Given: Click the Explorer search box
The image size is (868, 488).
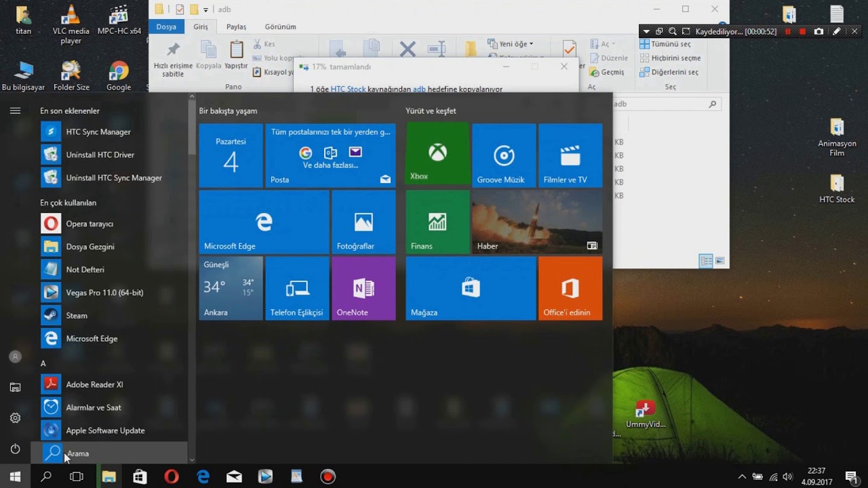Looking at the screenshot, I should pyautogui.click(x=666, y=104).
